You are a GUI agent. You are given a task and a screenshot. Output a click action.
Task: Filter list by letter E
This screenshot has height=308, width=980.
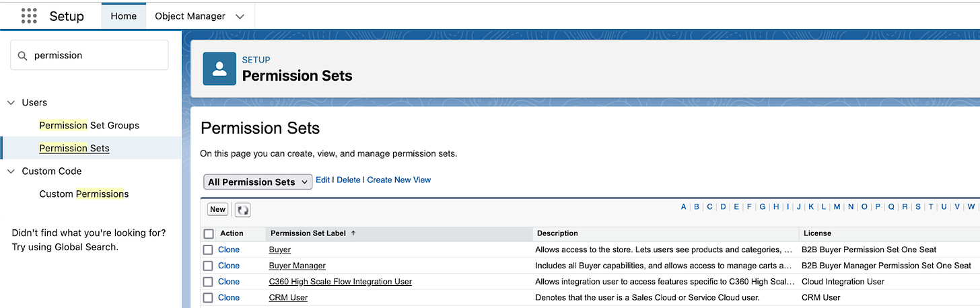tap(736, 207)
